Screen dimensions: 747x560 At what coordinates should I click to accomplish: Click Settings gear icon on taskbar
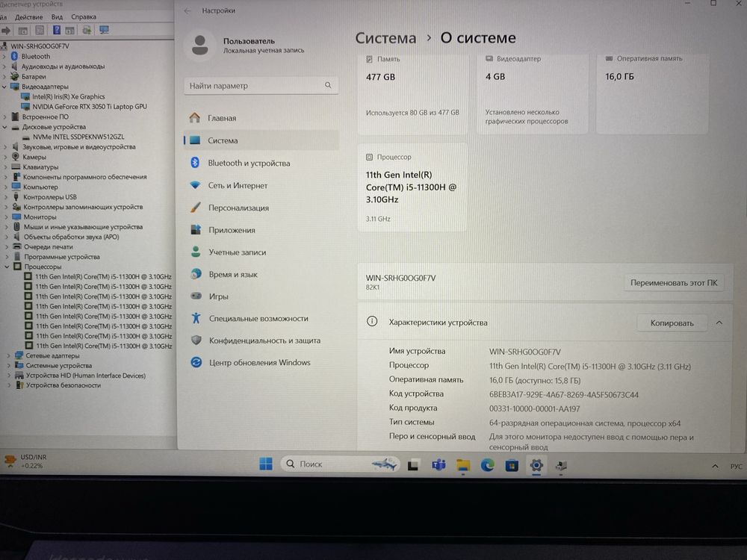click(x=536, y=464)
